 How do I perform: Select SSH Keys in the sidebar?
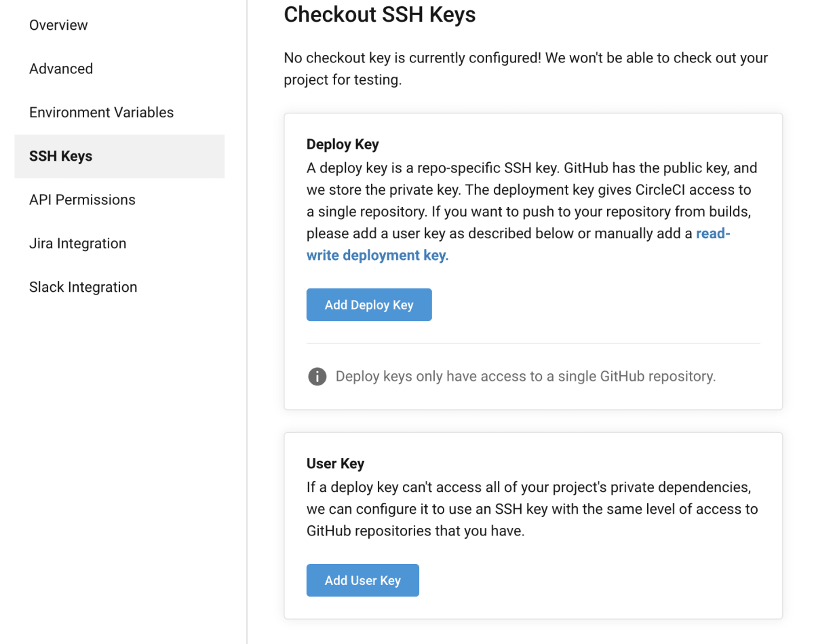(x=61, y=156)
